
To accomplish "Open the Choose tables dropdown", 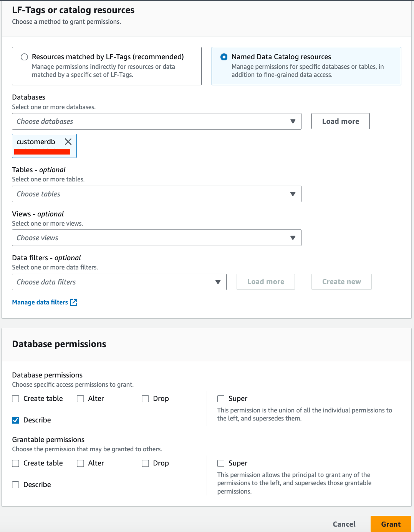I will [x=156, y=194].
